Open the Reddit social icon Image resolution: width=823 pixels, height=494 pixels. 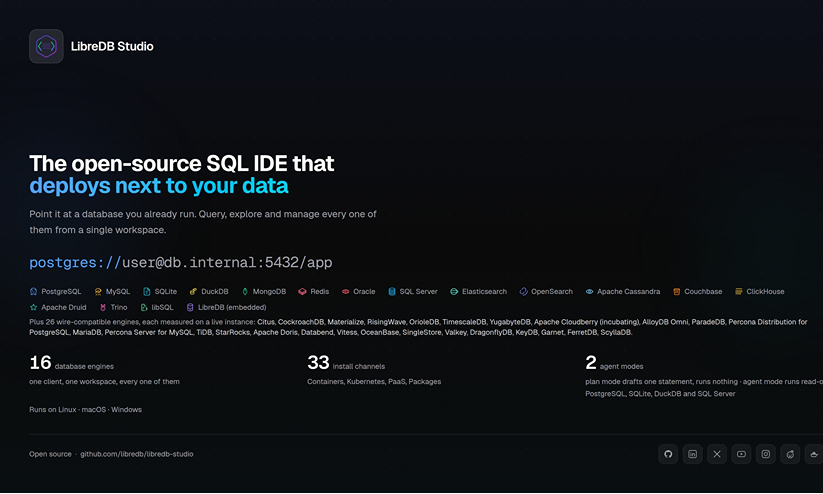tap(790, 454)
